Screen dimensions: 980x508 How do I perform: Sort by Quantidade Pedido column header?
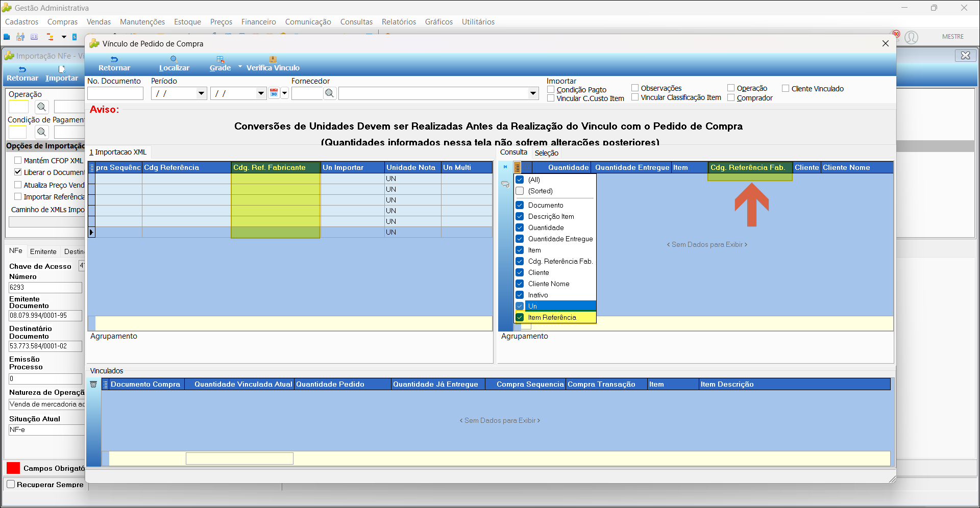342,385
